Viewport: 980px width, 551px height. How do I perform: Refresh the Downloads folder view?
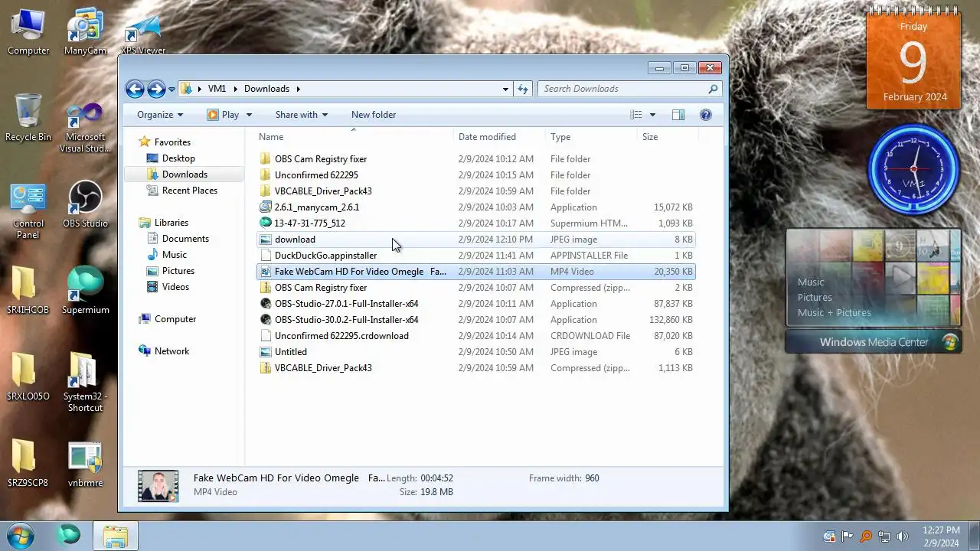[523, 89]
